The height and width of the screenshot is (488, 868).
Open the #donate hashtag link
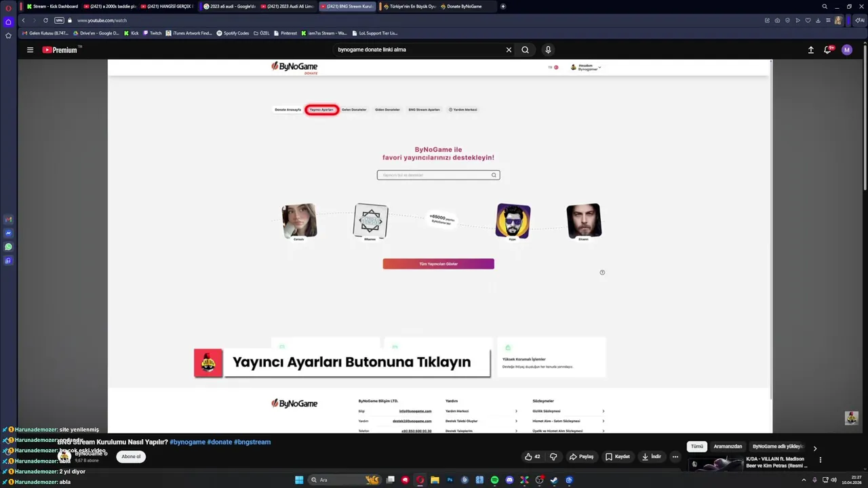(220, 442)
